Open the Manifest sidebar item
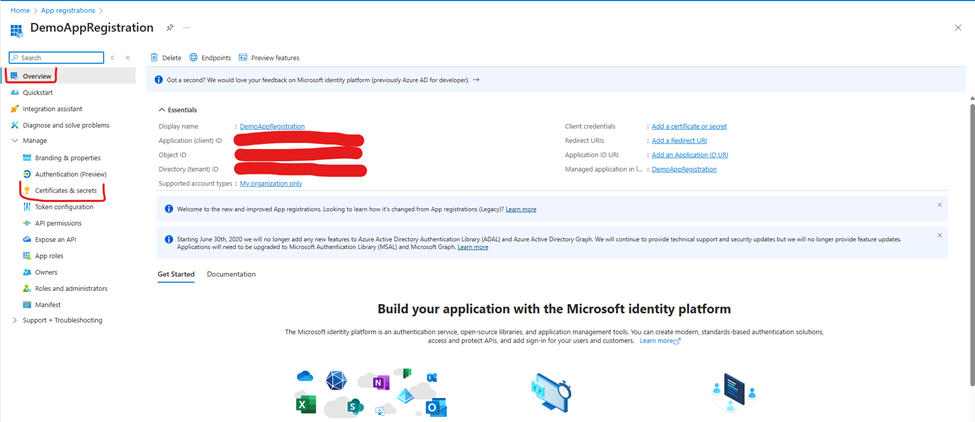The image size is (975, 422). [x=48, y=304]
